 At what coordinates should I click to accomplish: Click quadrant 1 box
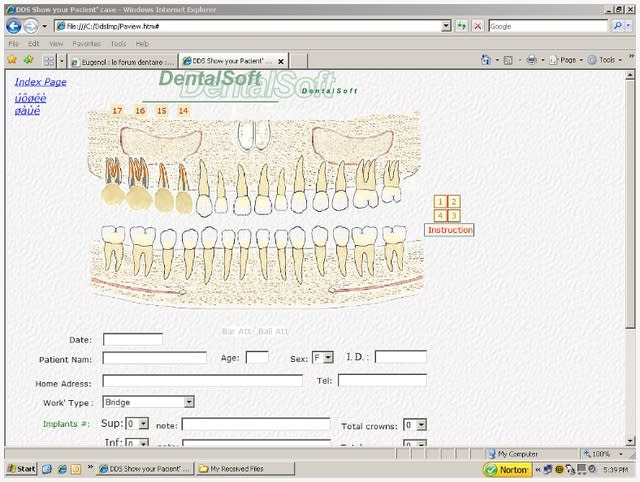[440, 202]
